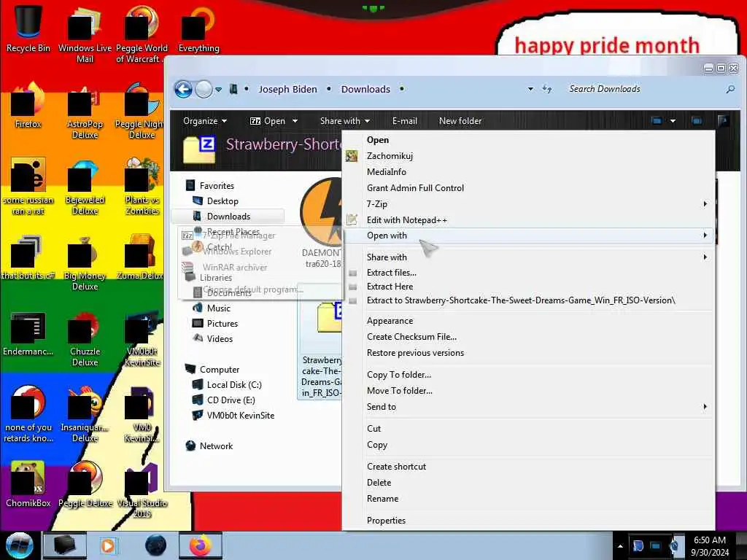Screen dimensions: 747x560
Task: Expand the Open with submenu
Action: click(529, 236)
